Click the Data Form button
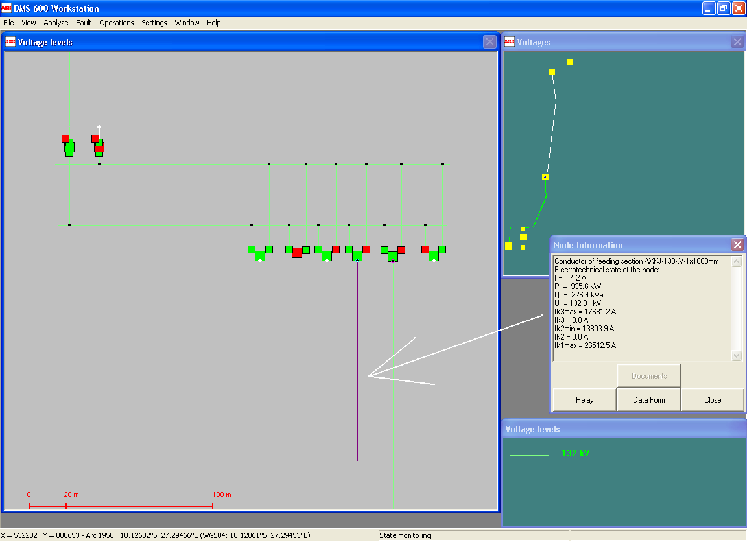The height and width of the screenshot is (560, 747). coord(648,399)
